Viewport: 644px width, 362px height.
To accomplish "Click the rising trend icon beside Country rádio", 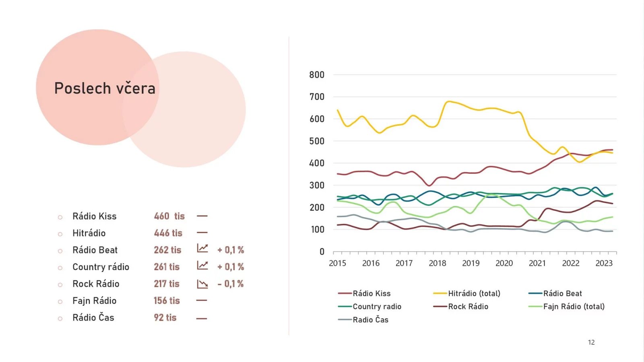I will tap(202, 265).
